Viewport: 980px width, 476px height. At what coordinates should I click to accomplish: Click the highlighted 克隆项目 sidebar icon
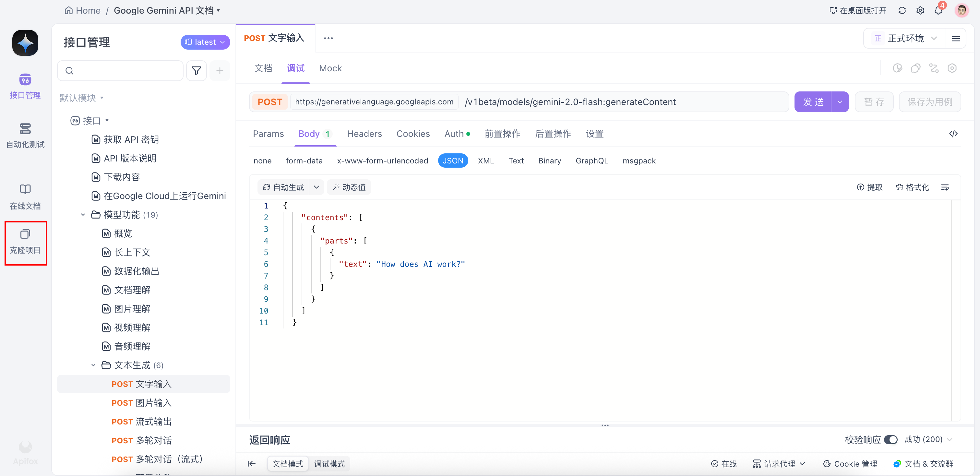[x=25, y=242]
